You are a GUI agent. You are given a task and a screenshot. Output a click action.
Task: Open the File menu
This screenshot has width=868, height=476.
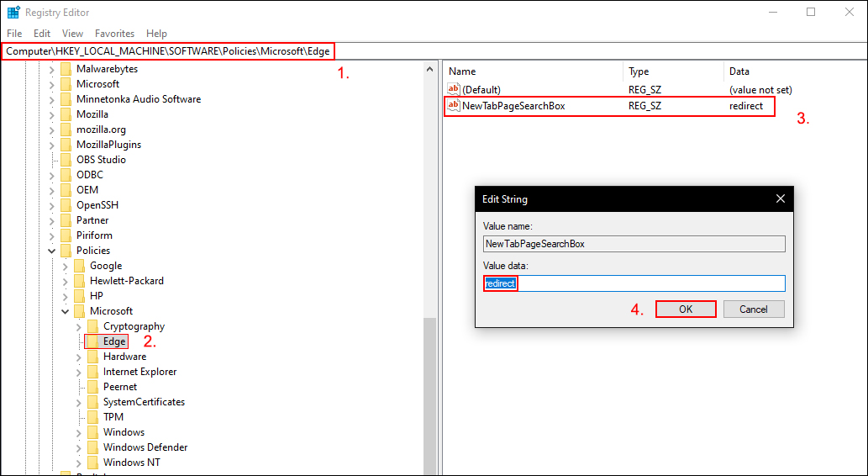[x=14, y=34]
